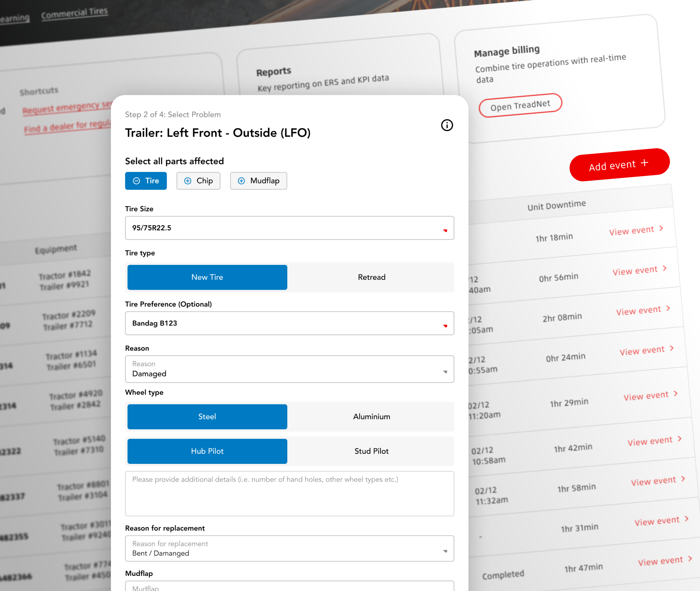Image resolution: width=700 pixels, height=591 pixels.
Task: Click the info icon in the dialog header
Action: click(x=447, y=125)
